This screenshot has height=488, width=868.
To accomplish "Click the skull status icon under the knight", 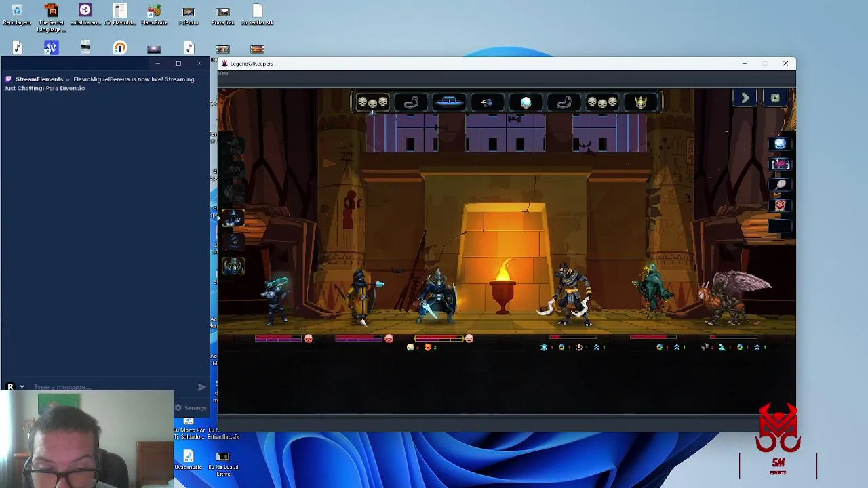I will pos(410,347).
